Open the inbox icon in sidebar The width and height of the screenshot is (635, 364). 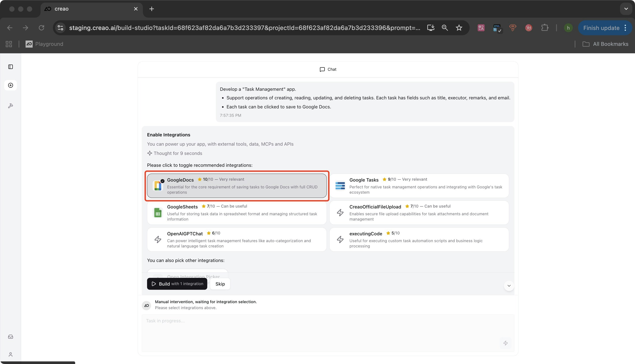pyautogui.click(x=11, y=337)
